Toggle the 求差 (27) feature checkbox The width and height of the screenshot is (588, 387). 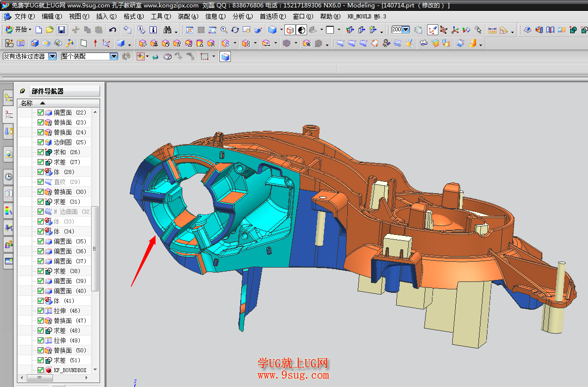(x=41, y=162)
